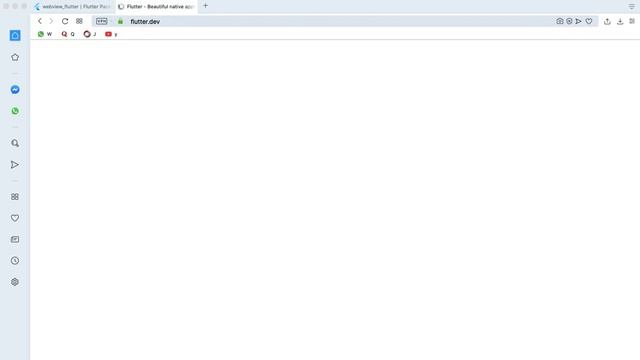Image resolution: width=640 pixels, height=360 pixels.
Task: Open the Q bookmark in bookmarks bar
Action: pyautogui.click(x=68, y=34)
